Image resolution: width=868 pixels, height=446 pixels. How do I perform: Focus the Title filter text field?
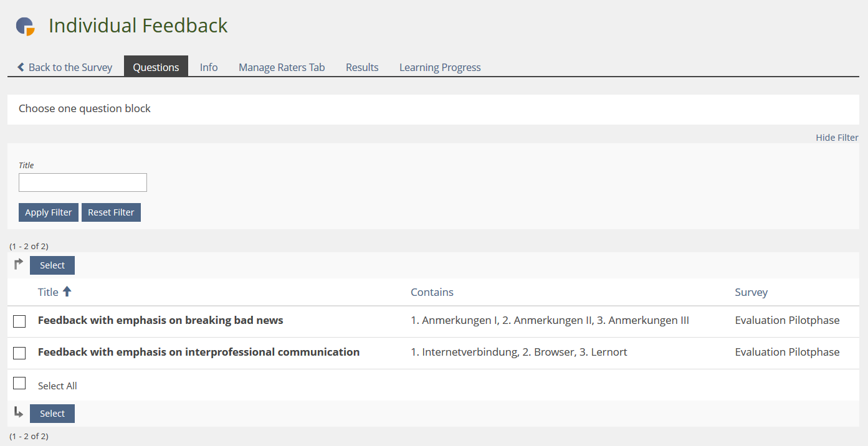coord(83,183)
